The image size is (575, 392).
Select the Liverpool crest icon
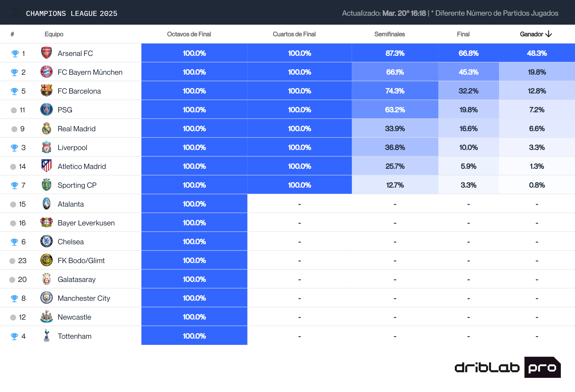pos(47,147)
